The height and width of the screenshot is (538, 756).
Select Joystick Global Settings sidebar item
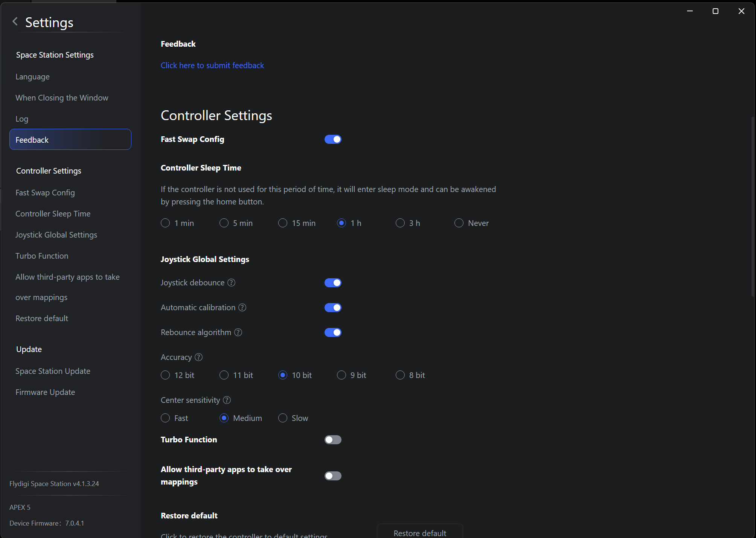click(56, 235)
